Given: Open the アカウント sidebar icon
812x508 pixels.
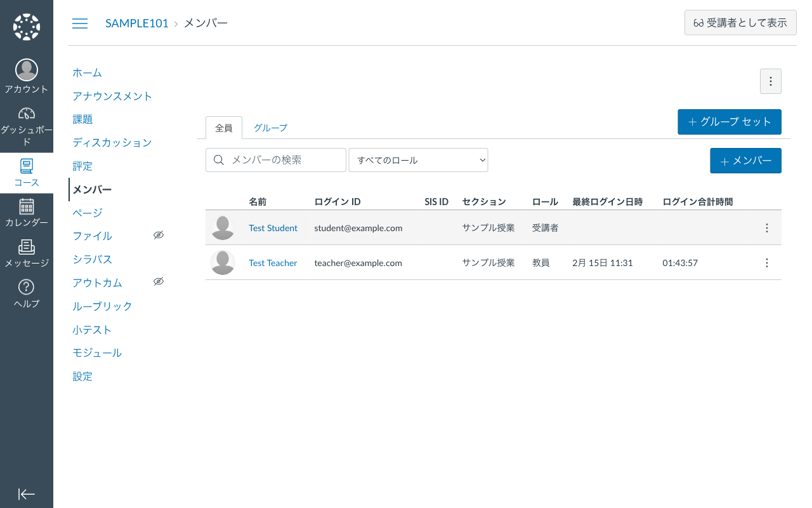Looking at the screenshot, I should tap(26, 74).
